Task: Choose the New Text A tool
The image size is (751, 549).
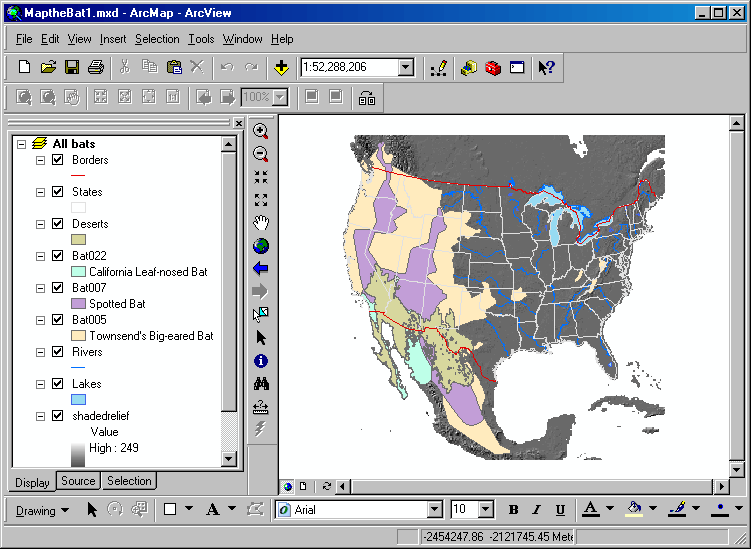Action: point(213,510)
